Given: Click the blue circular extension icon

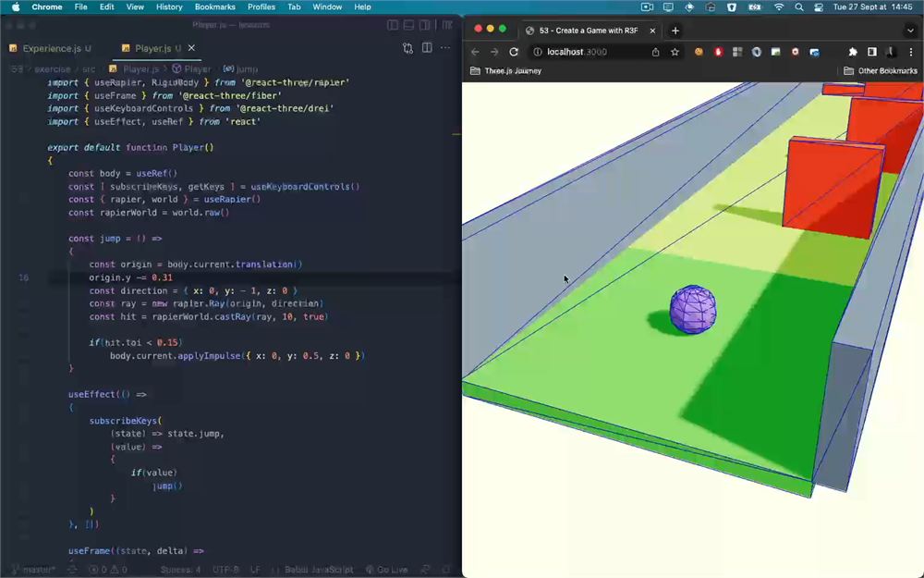Looking at the screenshot, I should point(757,52).
